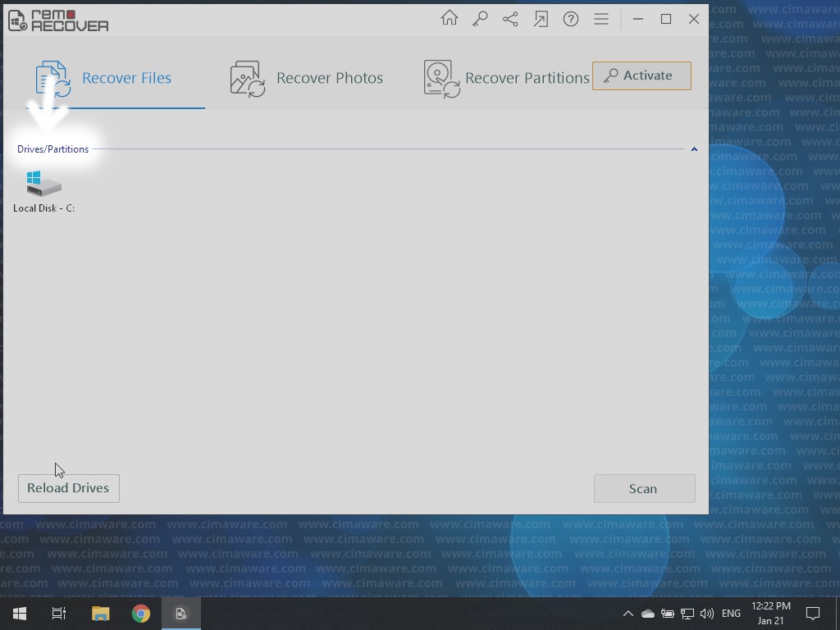Open Task View on the taskbar
This screenshot has height=630, width=840.
(x=59, y=614)
